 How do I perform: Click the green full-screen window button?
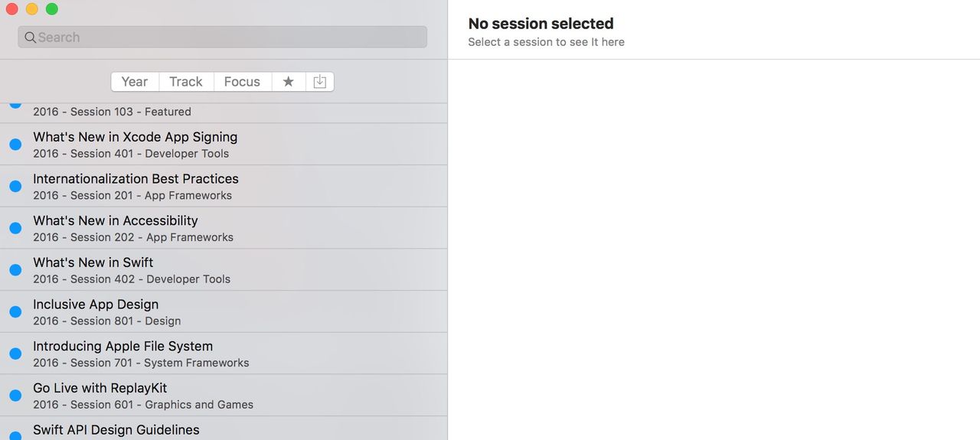click(x=52, y=9)
